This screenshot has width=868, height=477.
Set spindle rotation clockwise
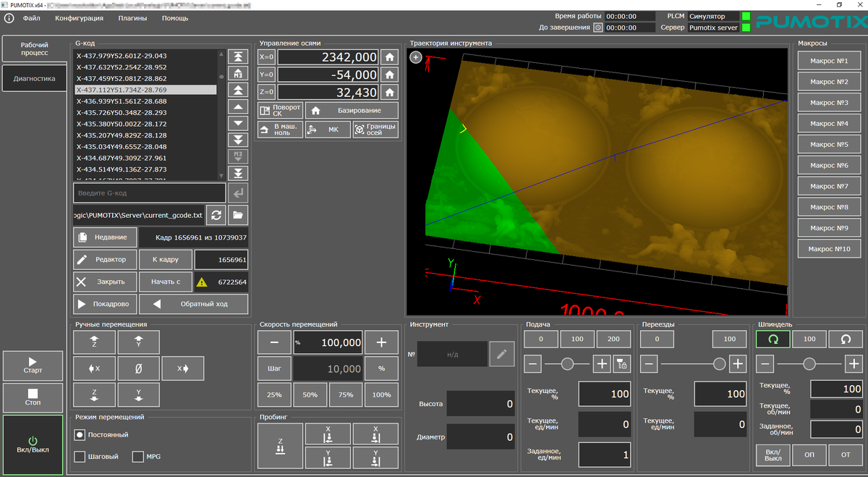tap(773, 339)
